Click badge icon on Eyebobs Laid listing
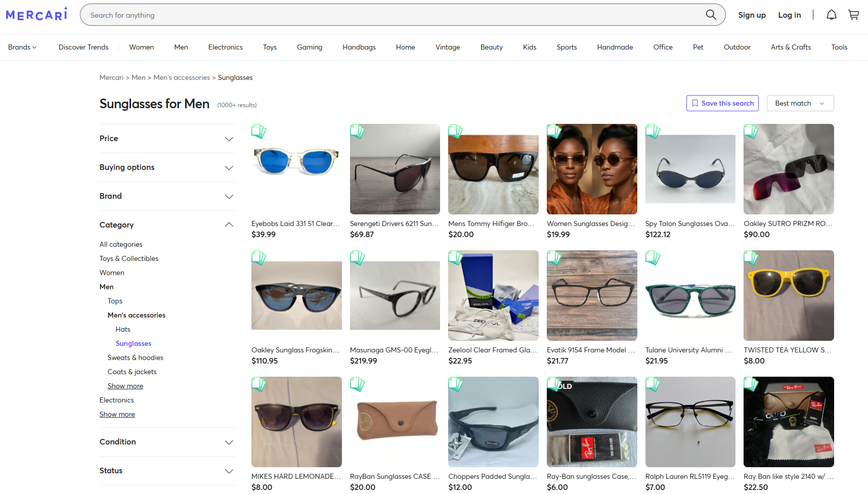 coord(259,131)
